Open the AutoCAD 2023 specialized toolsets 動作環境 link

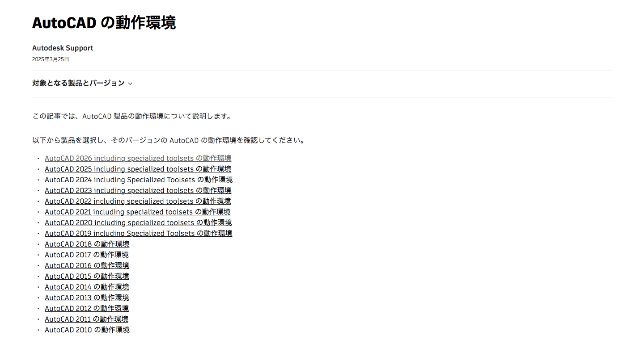tap(138, 190)
